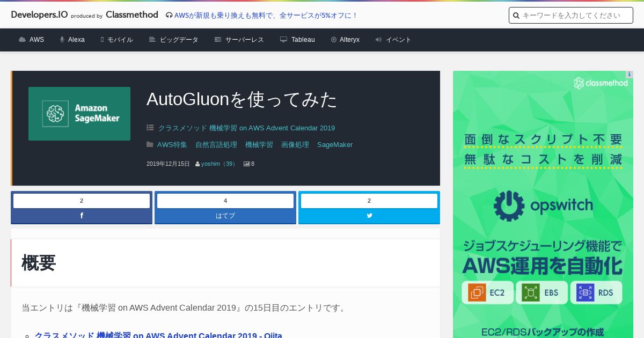Open the イベント menu item
The height and width of the screenshot is (338, 644).
click(399, 40)
